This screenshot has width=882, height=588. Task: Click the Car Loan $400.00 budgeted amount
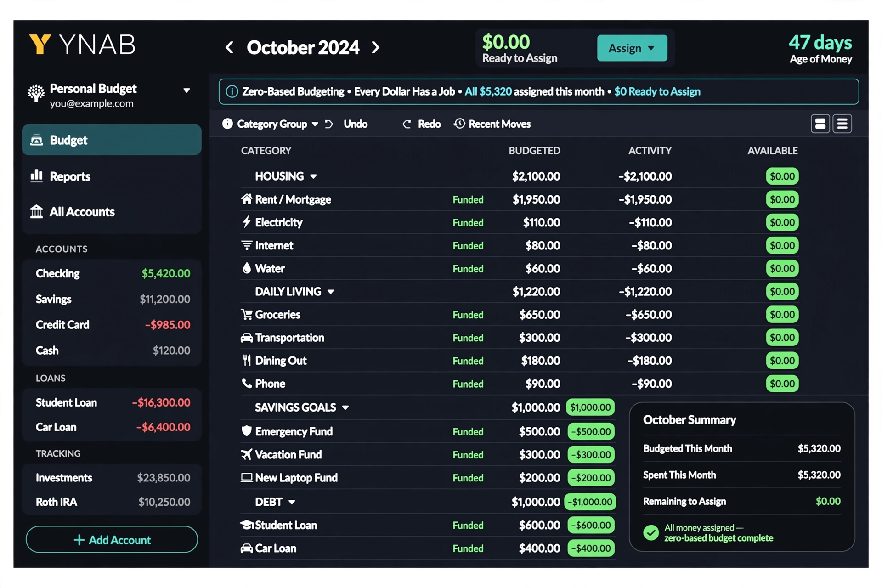pyautogui.click(x=539, y=548)
